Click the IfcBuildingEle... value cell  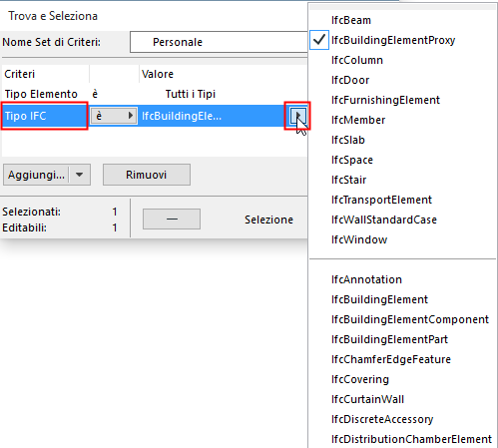tap(182, 116)
